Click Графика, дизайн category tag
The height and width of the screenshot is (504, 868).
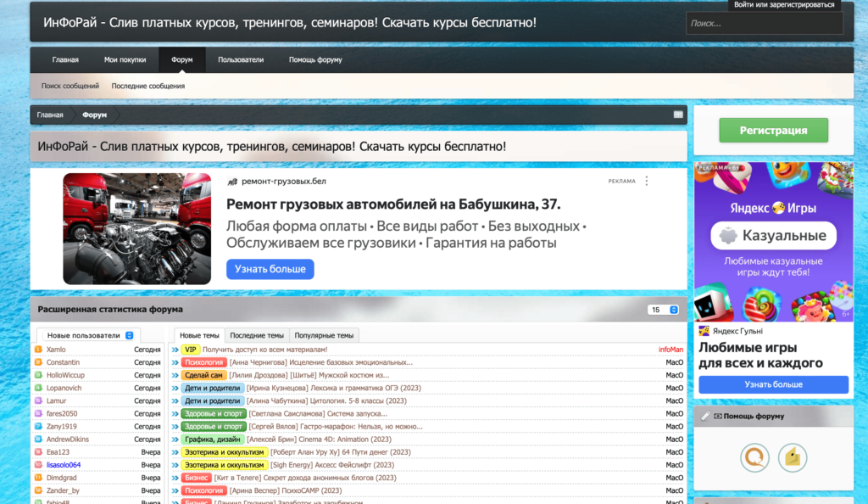pos(213,440)
